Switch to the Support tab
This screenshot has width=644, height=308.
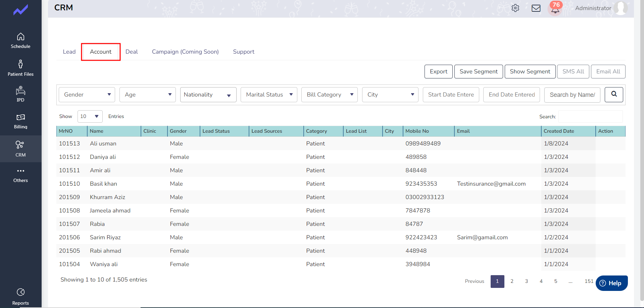pos(244,52)
